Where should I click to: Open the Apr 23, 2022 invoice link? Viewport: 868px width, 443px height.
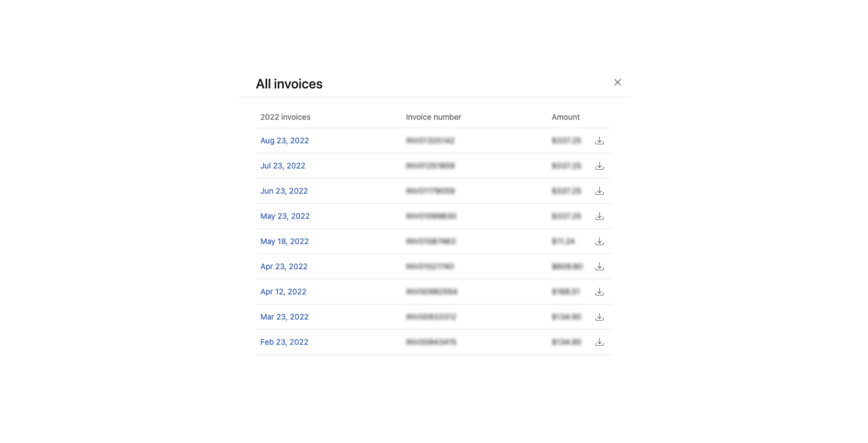coord(284,267)
